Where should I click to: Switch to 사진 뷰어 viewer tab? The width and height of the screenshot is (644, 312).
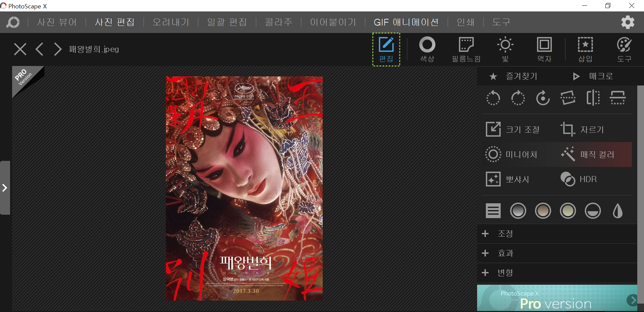57,22
